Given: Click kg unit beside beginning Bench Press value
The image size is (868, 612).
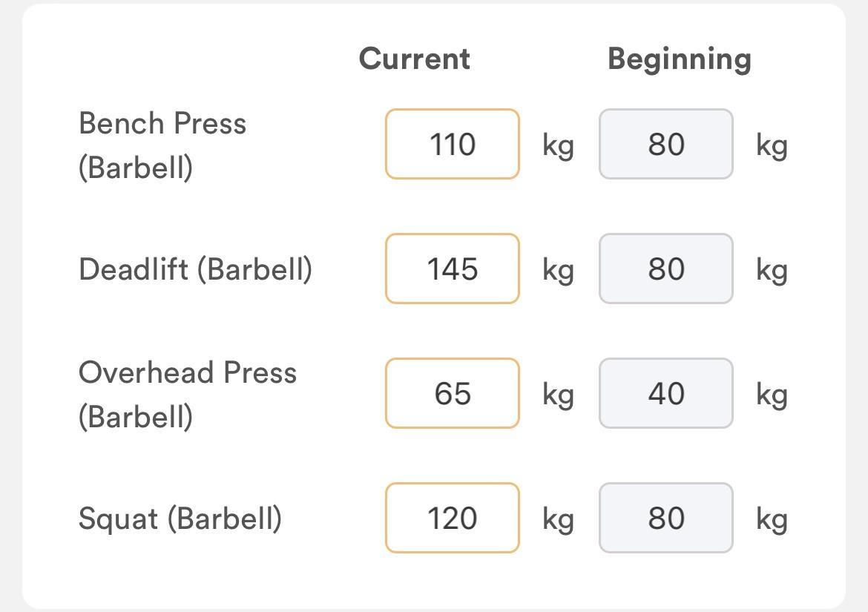Looking at the screenshot, I should pos(772,145).
